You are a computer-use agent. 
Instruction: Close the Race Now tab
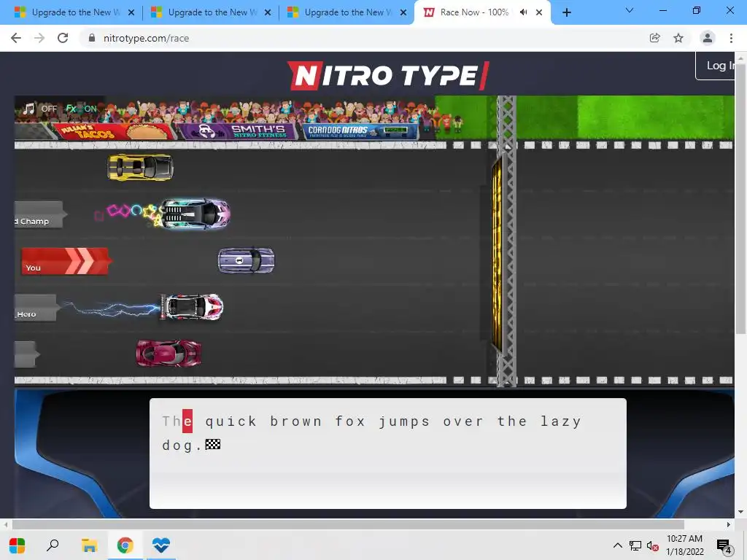539,12
